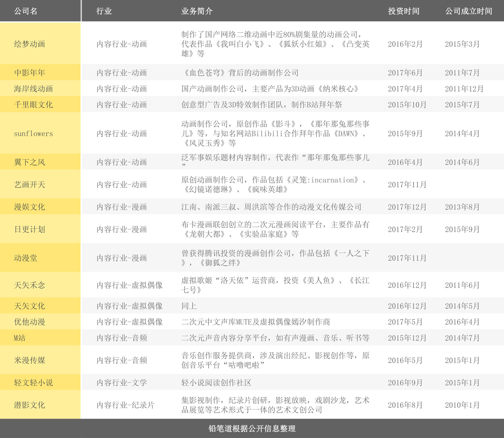Click the 动漫堂 company name cell
The image size is (504, 438).
point(26,258)
